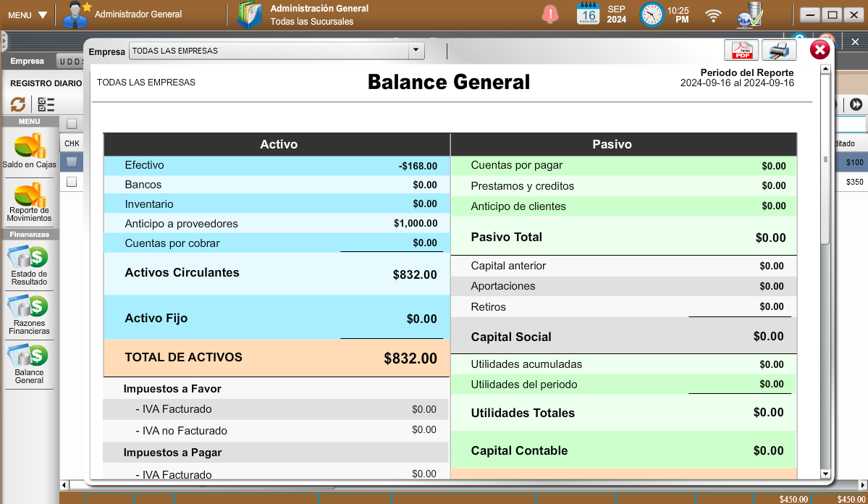Close the Balance General report window

click(x=819, y=49)
